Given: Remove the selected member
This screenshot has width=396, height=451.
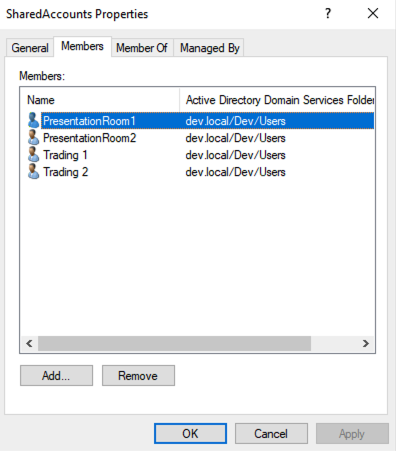Looking at the screenshot, I should (x=138, y=376).
